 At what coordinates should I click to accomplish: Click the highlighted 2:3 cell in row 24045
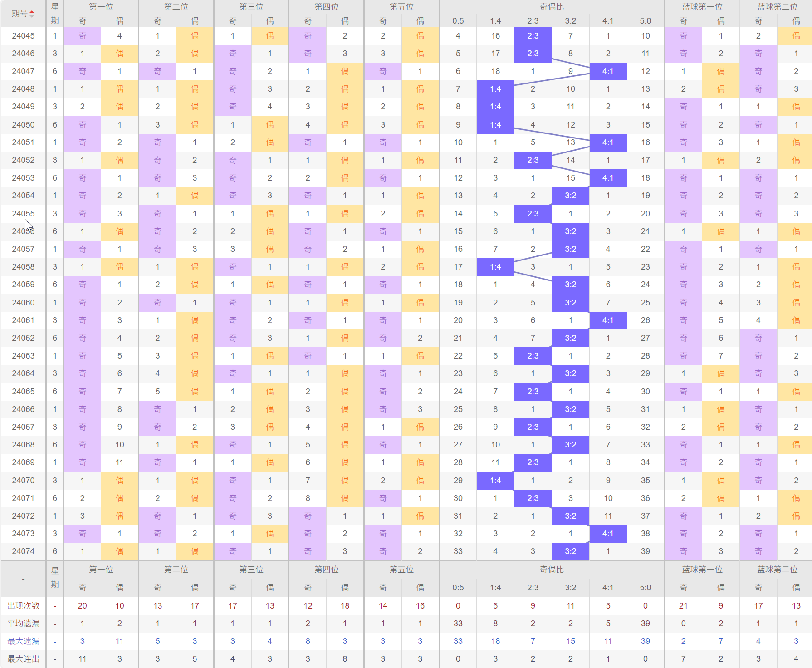pyautogui.click(x=533, y=36)
